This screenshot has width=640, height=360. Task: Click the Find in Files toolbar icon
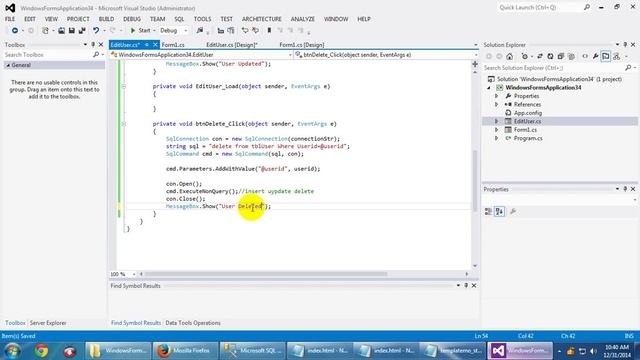pos(200,31)
